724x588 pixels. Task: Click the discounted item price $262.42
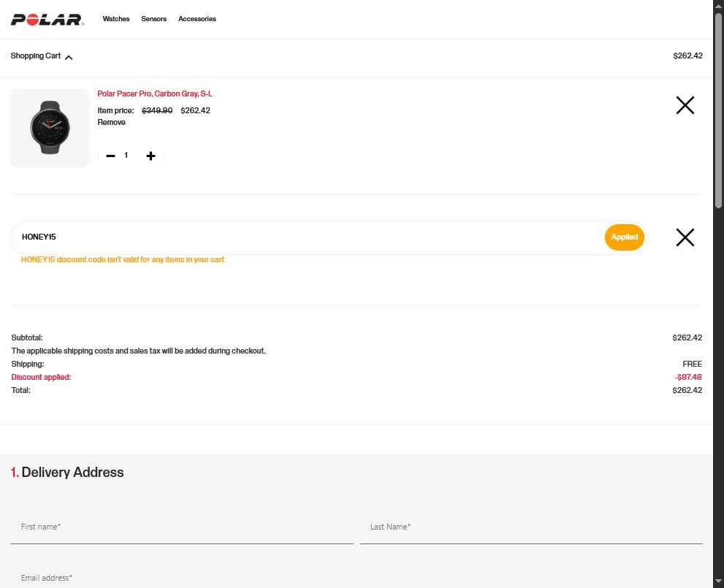195,111
